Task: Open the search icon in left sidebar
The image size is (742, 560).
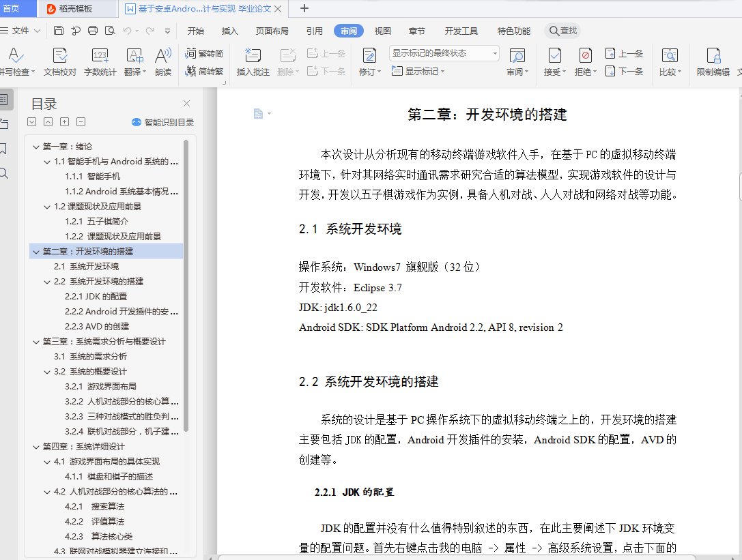Action: (4, 173)
